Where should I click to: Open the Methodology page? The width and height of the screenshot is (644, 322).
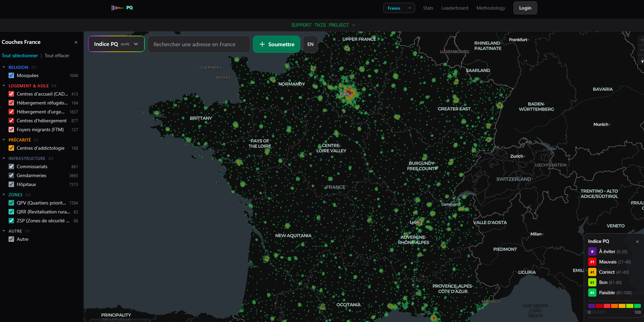click(x=491, y=8)
